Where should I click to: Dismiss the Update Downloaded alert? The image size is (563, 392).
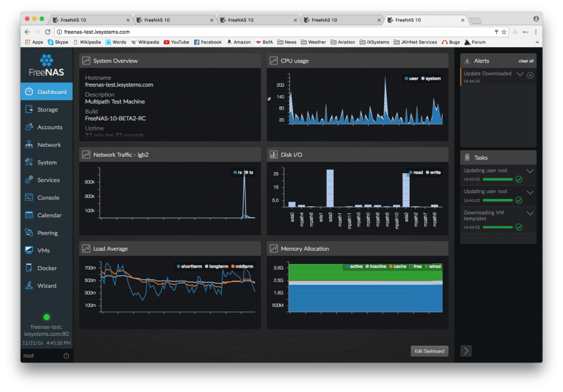(x=530, y=75)
